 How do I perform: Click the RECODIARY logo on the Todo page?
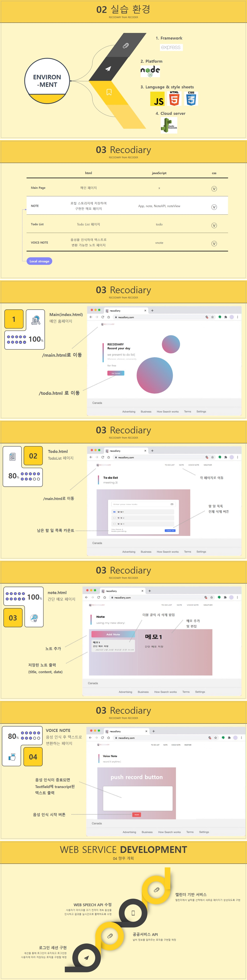click(104, 465)
